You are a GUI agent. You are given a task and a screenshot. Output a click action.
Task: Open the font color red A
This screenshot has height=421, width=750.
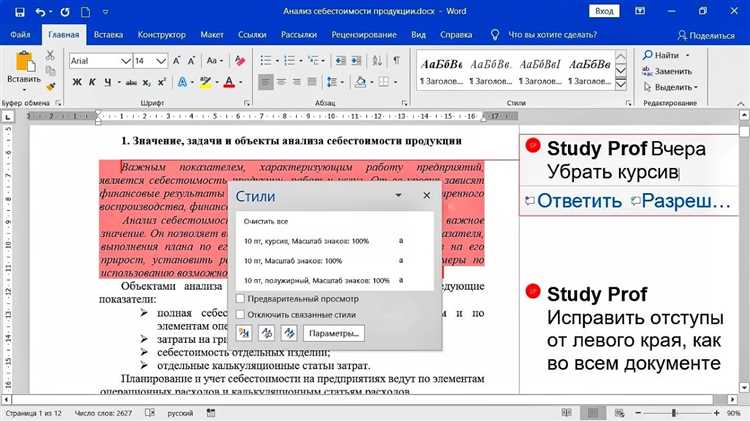(x=229, y=82)
